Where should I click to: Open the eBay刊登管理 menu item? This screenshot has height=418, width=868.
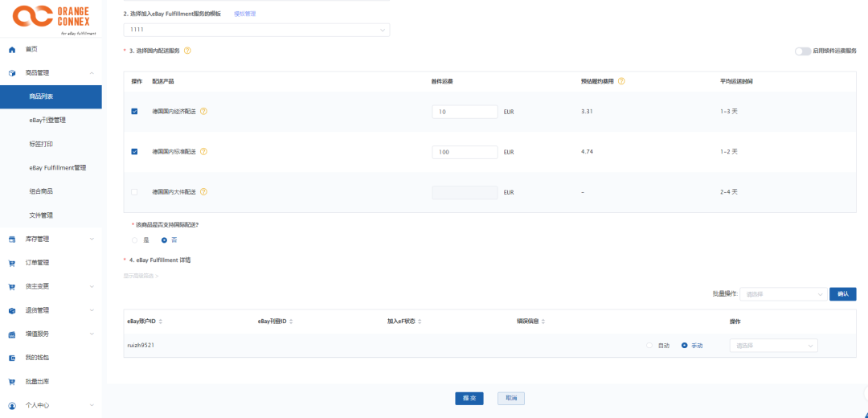click(x=51, y=120)
